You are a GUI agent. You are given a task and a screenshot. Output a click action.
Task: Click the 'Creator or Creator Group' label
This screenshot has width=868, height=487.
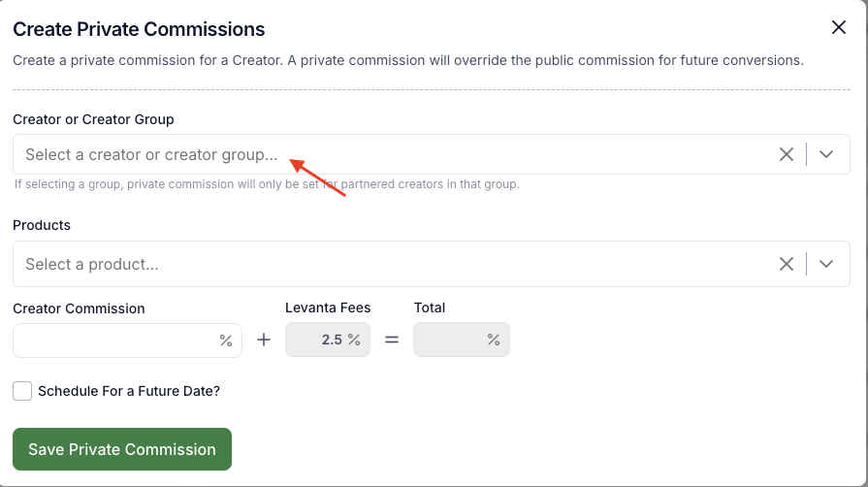click(x=93, y=119)
